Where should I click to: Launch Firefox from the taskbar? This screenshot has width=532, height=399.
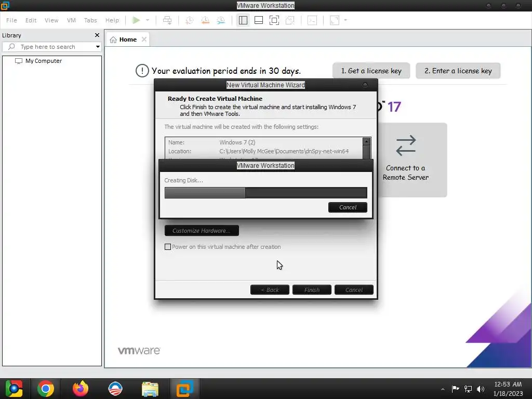coord(81,389)
